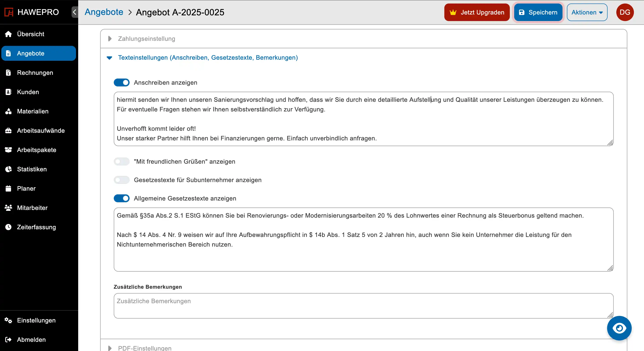
Task: Collapse the sidebar with the chevron button
Action: click(74, 12)
